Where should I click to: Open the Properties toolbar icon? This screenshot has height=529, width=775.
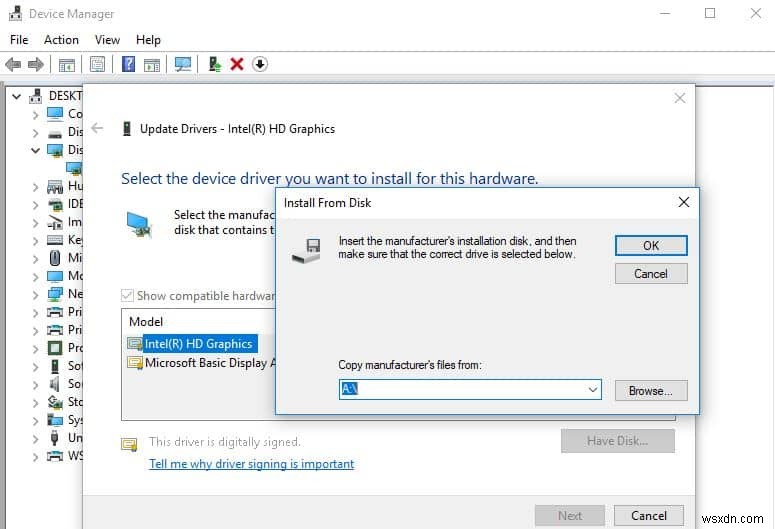point(97,64)
